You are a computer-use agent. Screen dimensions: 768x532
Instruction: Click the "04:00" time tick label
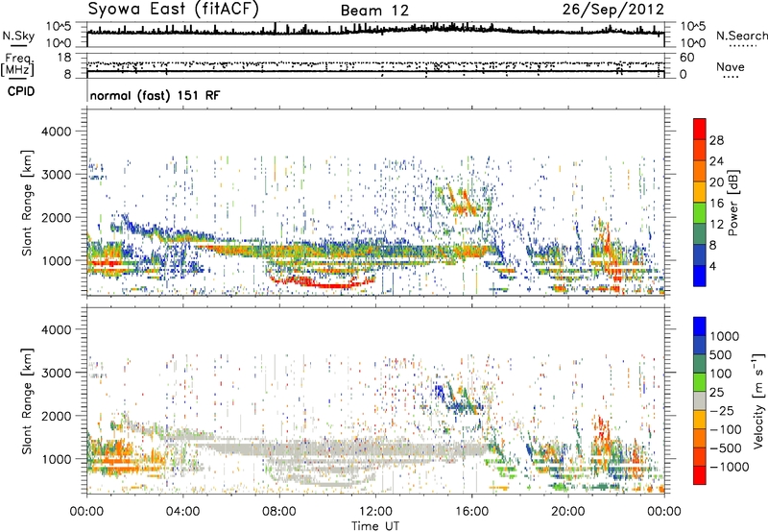click(x=182, y=512)
